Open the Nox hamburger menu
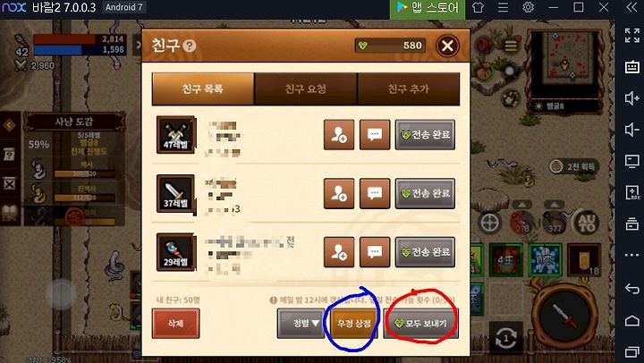 [x=503, y=7]
